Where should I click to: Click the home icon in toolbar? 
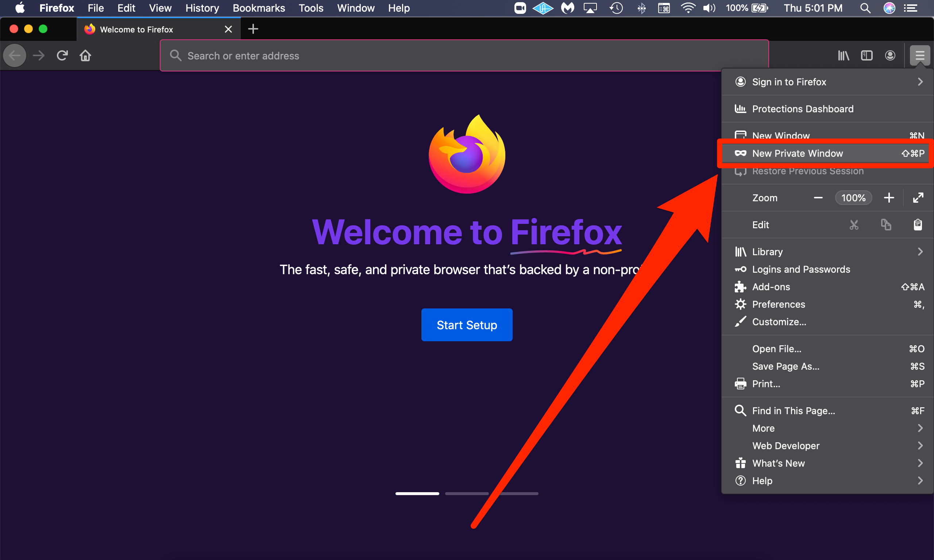click(85, 56)
